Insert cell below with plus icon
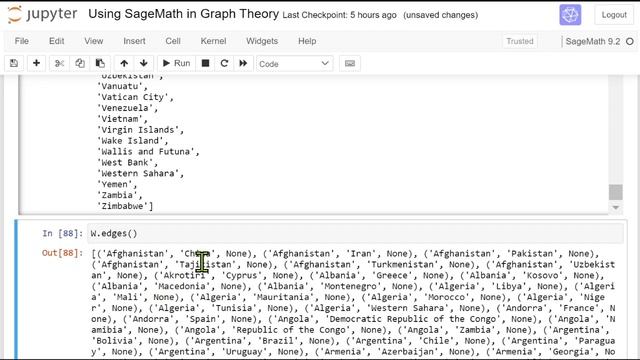640x360 pixels. pyautogui.click(x=36, y=63)
